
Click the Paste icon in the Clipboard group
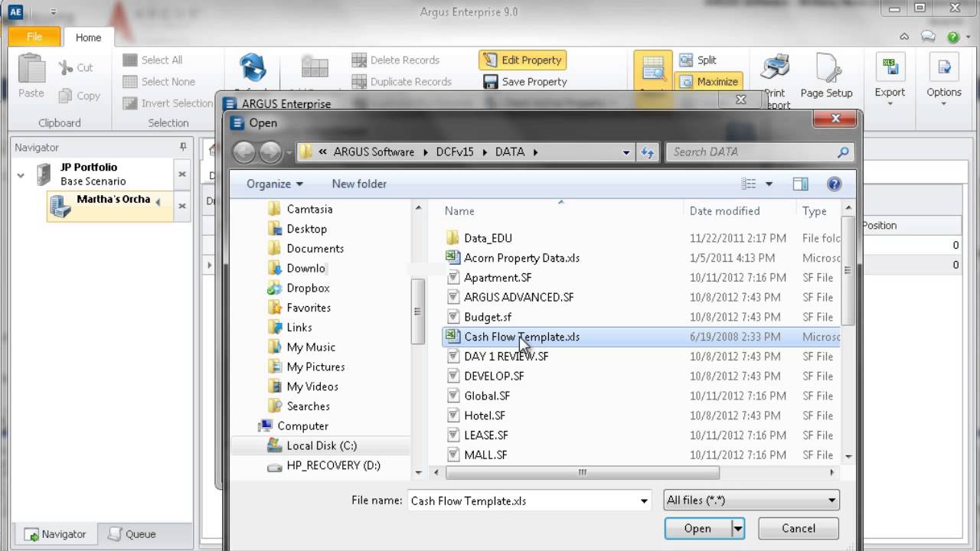31,68
